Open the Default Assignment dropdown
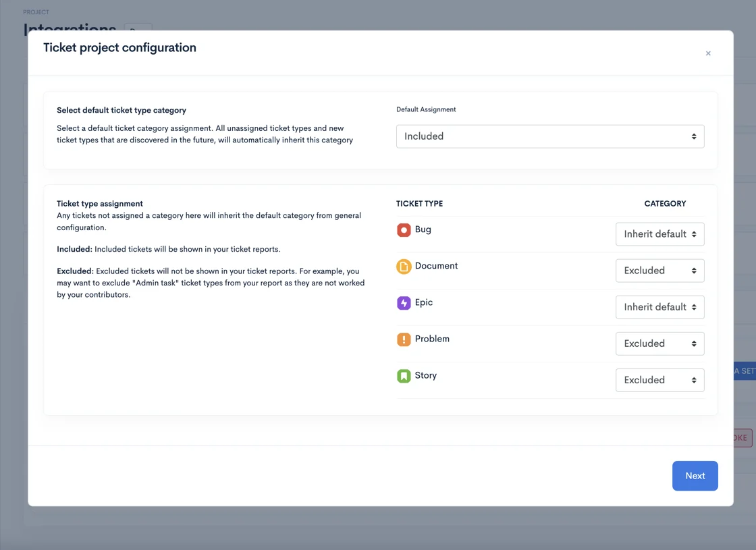The width and height of the screenshot is (756, 550). coord(549,136)
